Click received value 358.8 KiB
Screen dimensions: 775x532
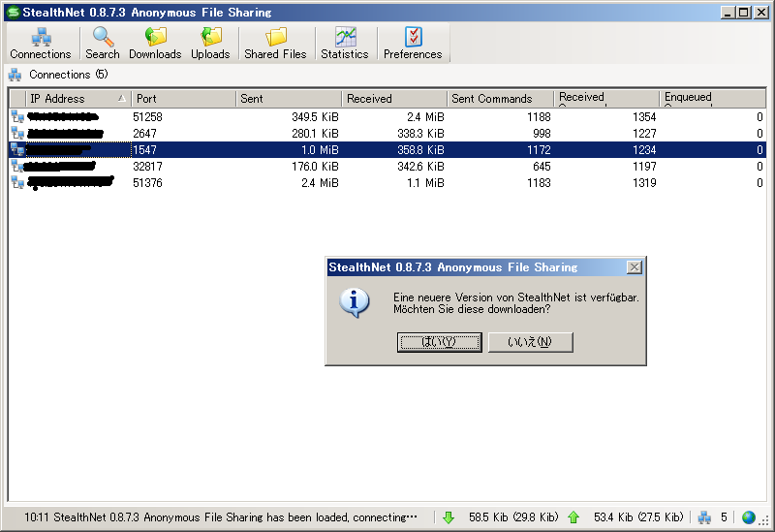click(x=420, y=150)
